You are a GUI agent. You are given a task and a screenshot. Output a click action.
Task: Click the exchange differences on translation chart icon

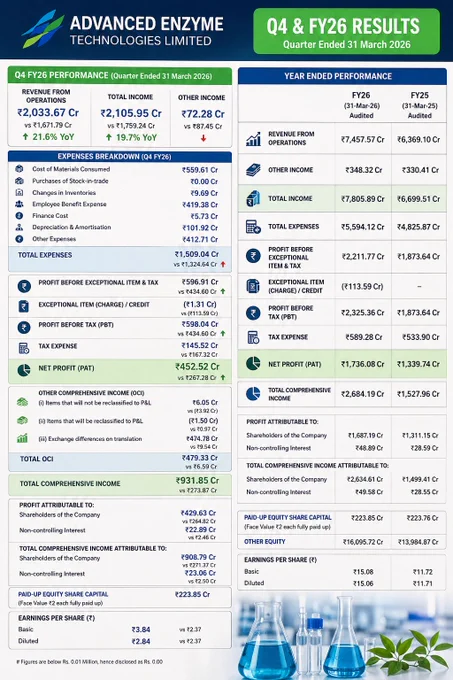[x=22, y=438]
